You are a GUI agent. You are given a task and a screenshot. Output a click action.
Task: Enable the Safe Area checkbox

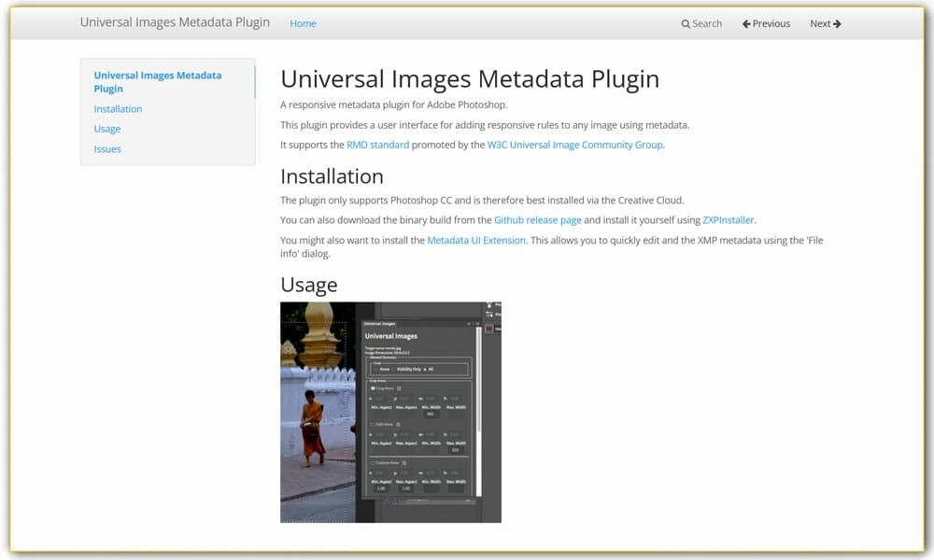(x=370, y=425)
